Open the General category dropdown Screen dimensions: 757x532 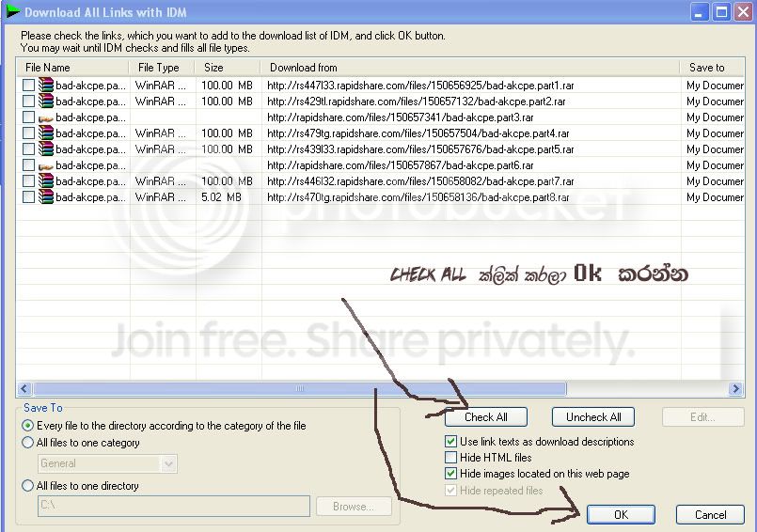(168, 463)
